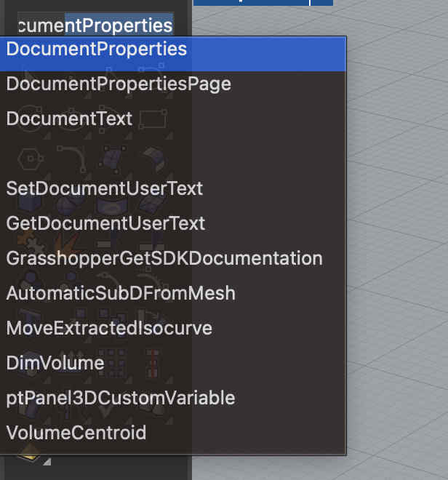Select ptPanel3DCustomVariable in the autocomplete

[120, 398]
